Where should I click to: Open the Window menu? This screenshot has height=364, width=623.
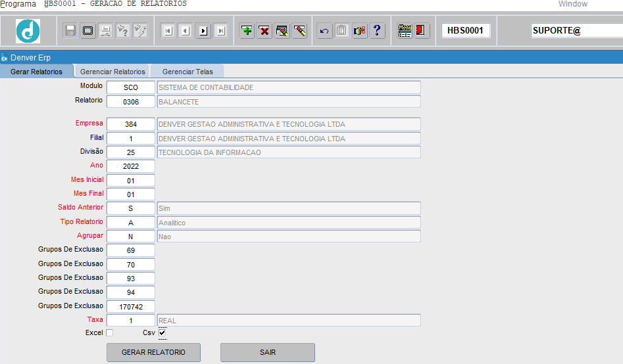(x=572, y=4)
